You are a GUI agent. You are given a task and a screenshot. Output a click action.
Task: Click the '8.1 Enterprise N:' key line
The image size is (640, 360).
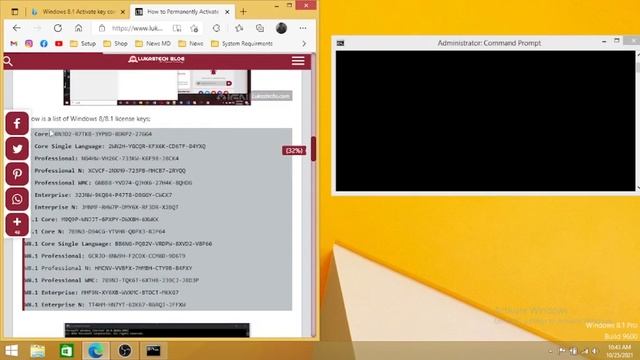[105, 304]
